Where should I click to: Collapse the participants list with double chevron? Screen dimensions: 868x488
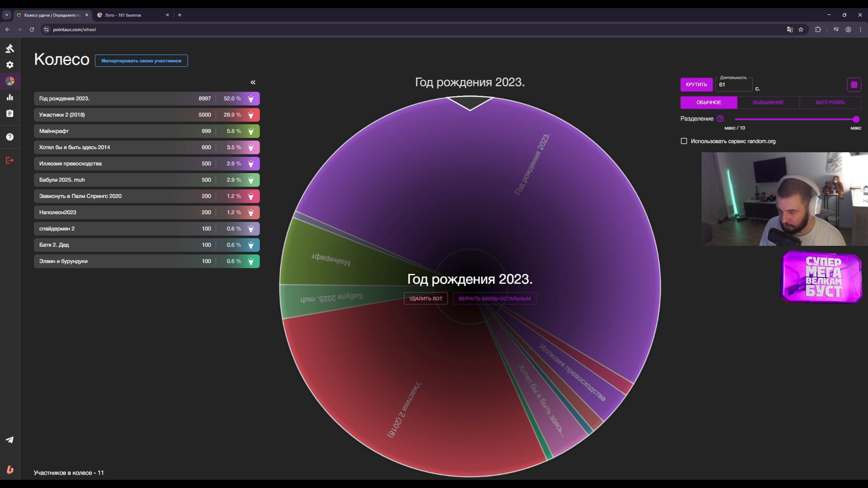[x=253, y=82]
